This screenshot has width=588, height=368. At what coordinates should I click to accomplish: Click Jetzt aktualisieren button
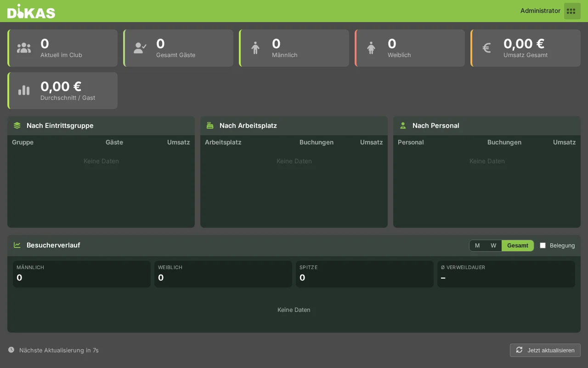tap(545, 350)
